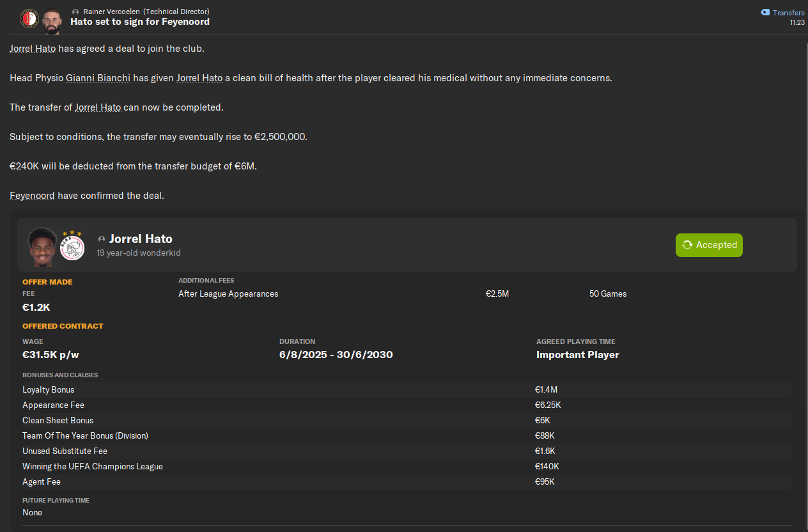Image resolution: width=808 pixels, height=532 pixels.
Task: Select the 11:23 timestamp
Action: click(x=797, y=22)
